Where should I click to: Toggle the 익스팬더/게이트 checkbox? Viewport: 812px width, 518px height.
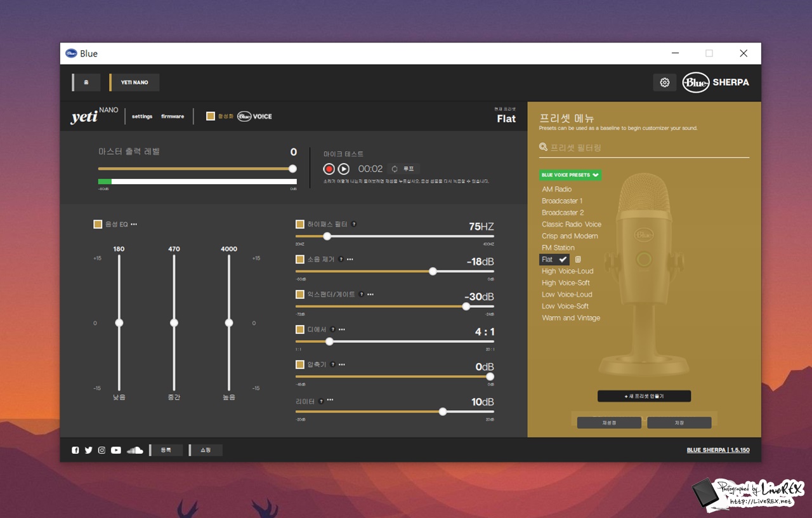[300, 295]
